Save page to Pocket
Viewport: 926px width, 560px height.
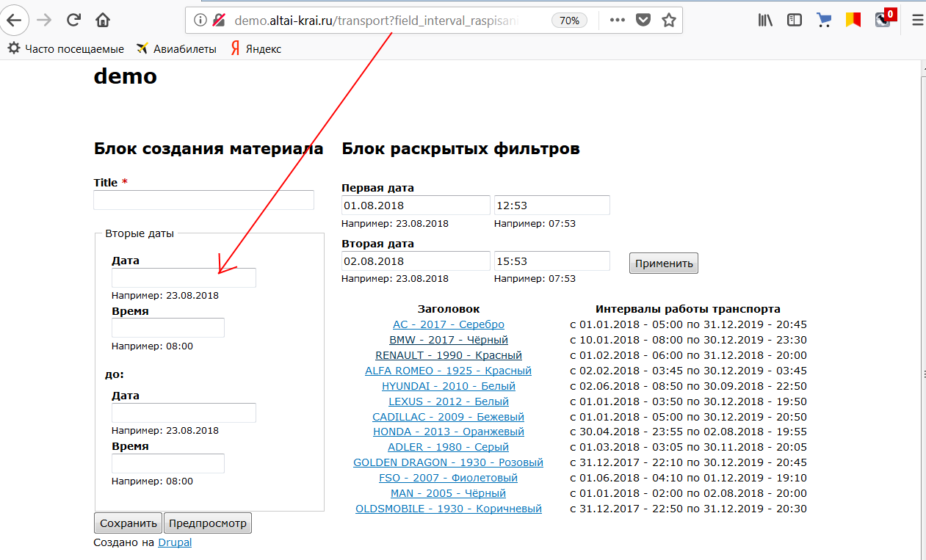[x=643, y=21]
